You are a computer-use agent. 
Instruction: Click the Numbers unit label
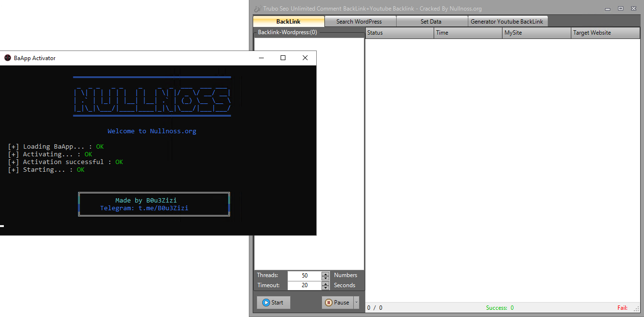346,276
